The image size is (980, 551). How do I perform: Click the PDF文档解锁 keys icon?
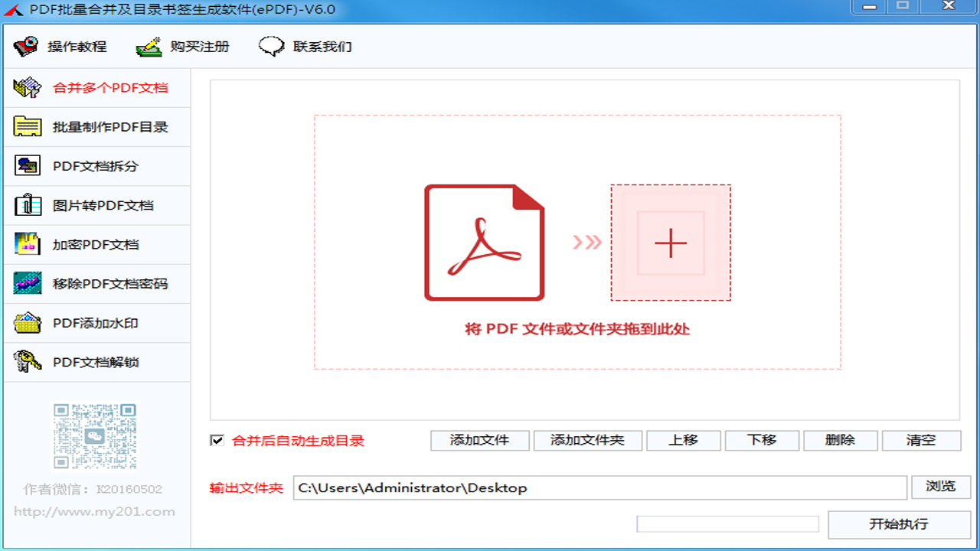tap(28, 362)
